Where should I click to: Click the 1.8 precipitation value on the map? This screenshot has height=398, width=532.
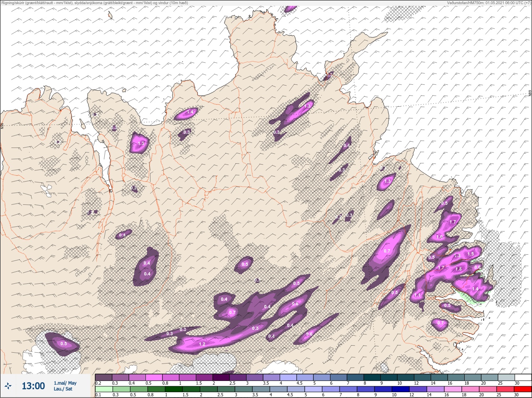point(458,269)
